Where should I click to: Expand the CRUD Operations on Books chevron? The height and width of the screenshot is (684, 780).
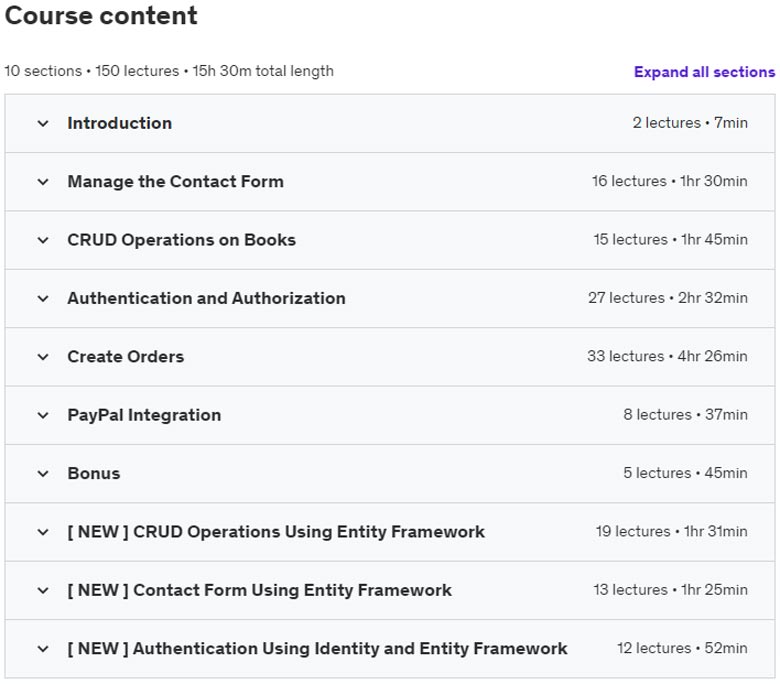(43, 240)
